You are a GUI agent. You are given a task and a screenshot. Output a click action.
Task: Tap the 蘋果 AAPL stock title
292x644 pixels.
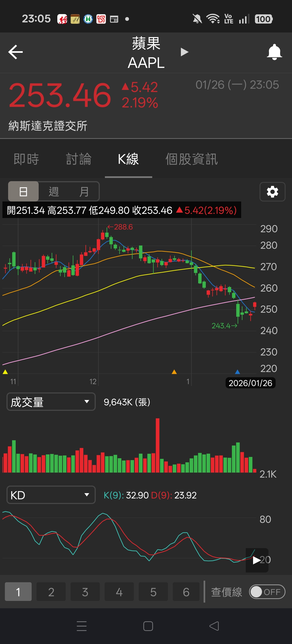pos(146,53)
